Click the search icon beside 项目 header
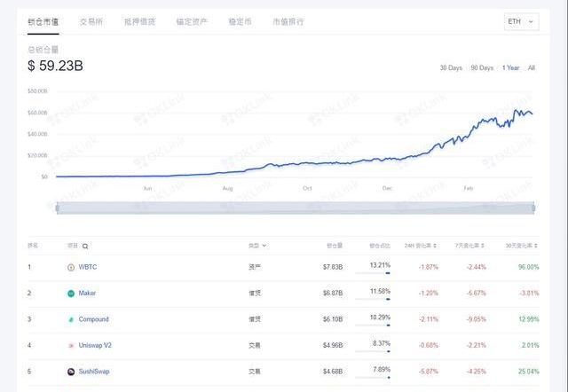The width and height of the screenshot is (568, 392). point(85,246)
